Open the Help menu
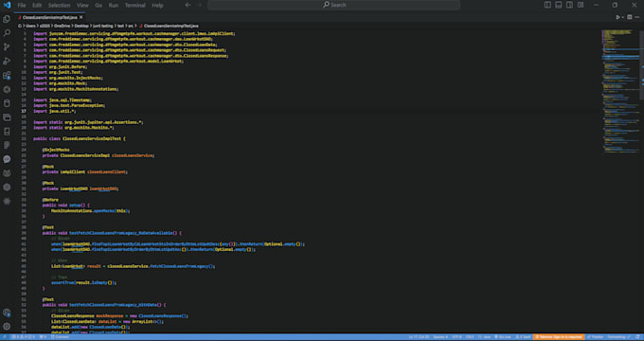The image size is (644, 341). pos(157,6)
